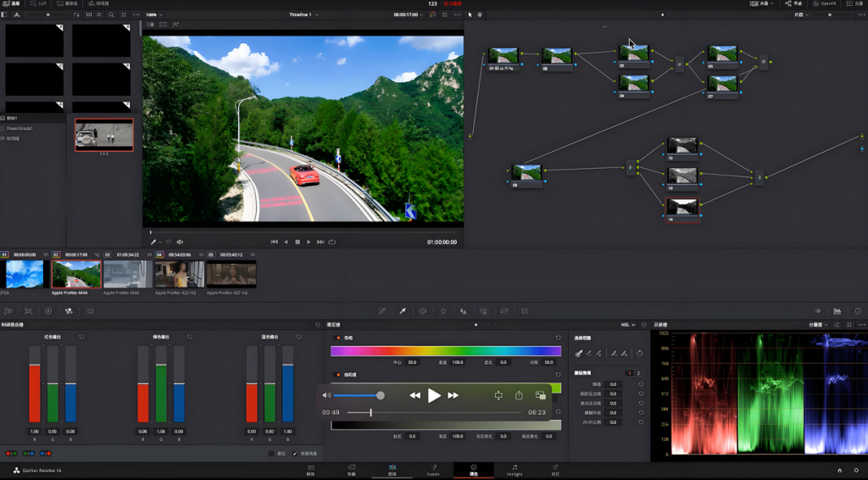Screen dimensions: 868x480
Task: Toggle the preserve luminance checkbox in RGB mixer
Action: 295,454
